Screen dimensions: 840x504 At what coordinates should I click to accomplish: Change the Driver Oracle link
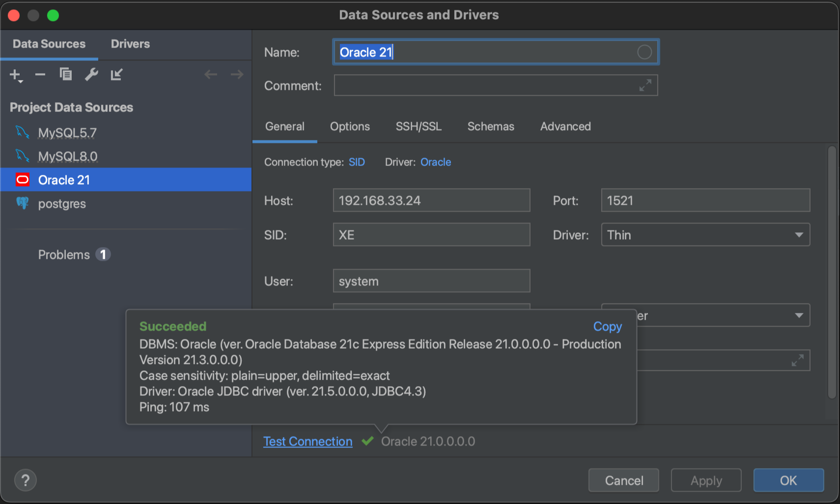click(x=436, y=162)
